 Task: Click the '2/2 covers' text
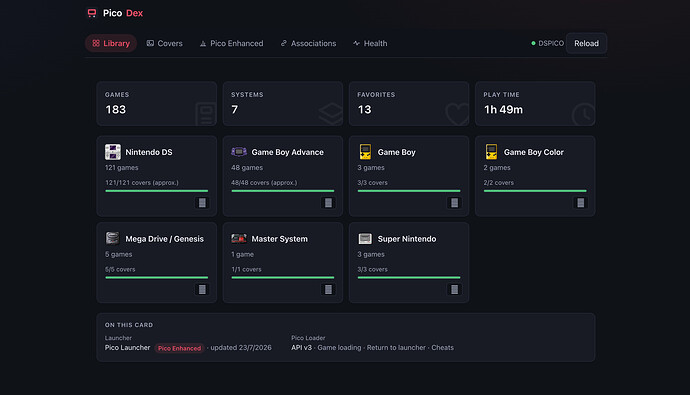499,183
